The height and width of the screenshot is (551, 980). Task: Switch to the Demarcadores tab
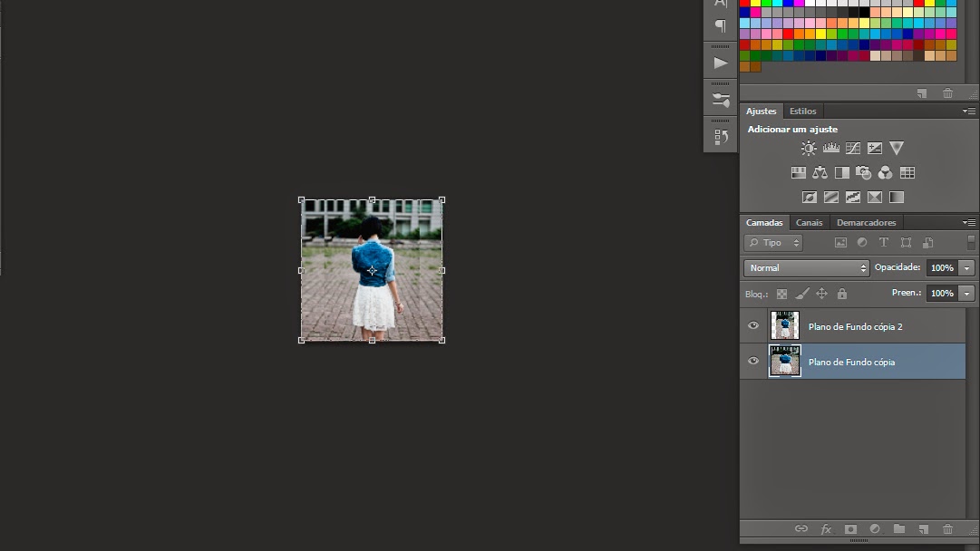866,222
